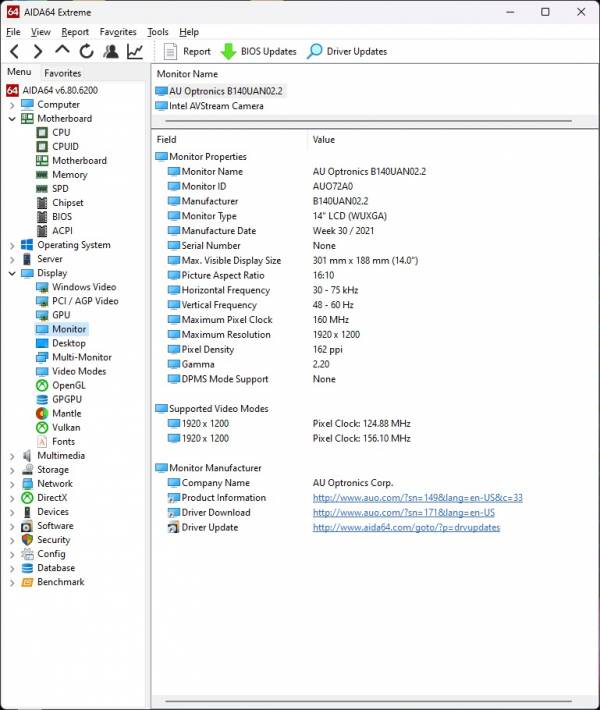600x710 pixels.
Task: Select the AIDA64 v6.80.6200 root node
Action: click(60, 90)
